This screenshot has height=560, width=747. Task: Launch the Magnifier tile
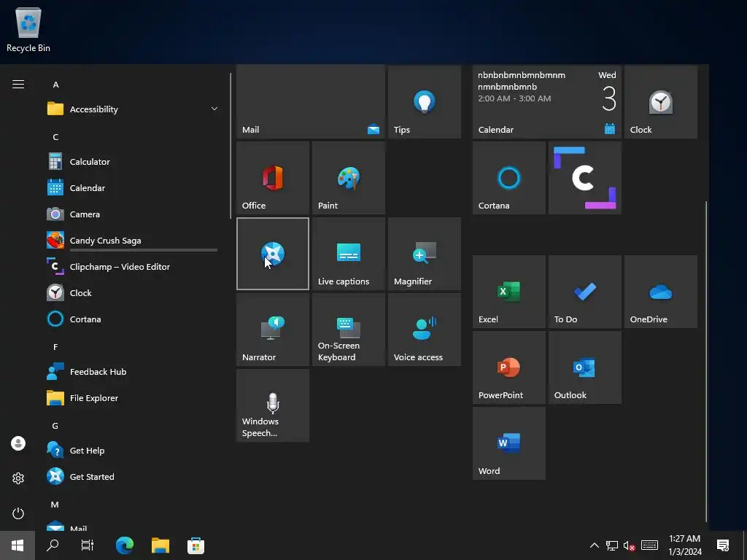pyautogui.click(x=424, y=253)
